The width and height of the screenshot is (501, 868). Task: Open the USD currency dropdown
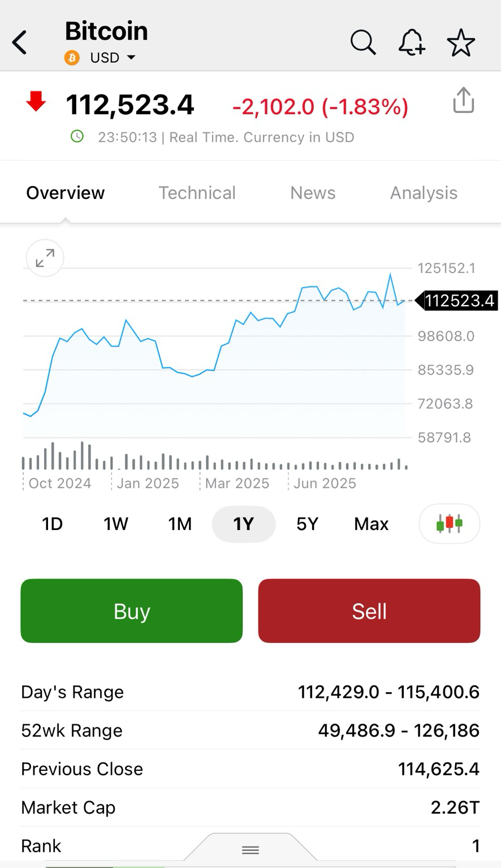pos(113,58)
